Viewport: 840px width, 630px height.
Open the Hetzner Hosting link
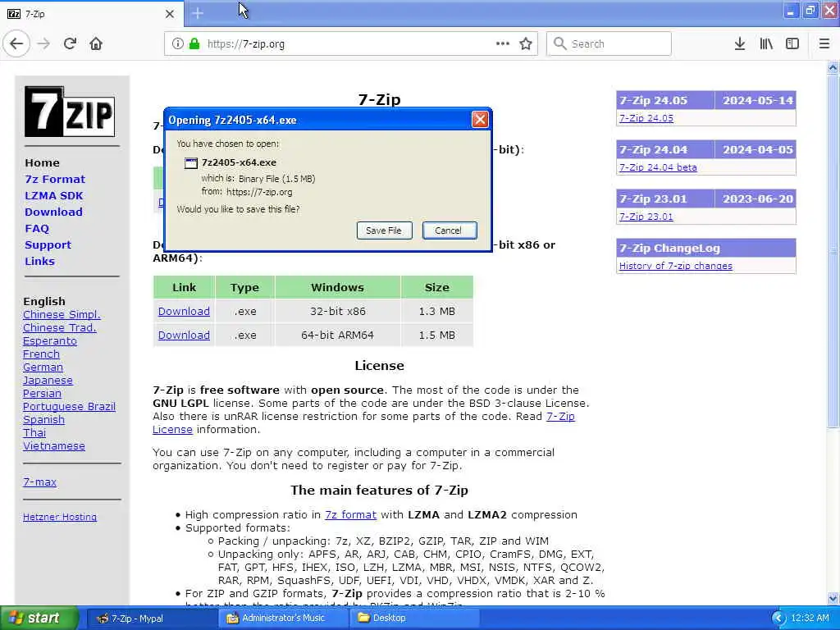coord(59,517)
